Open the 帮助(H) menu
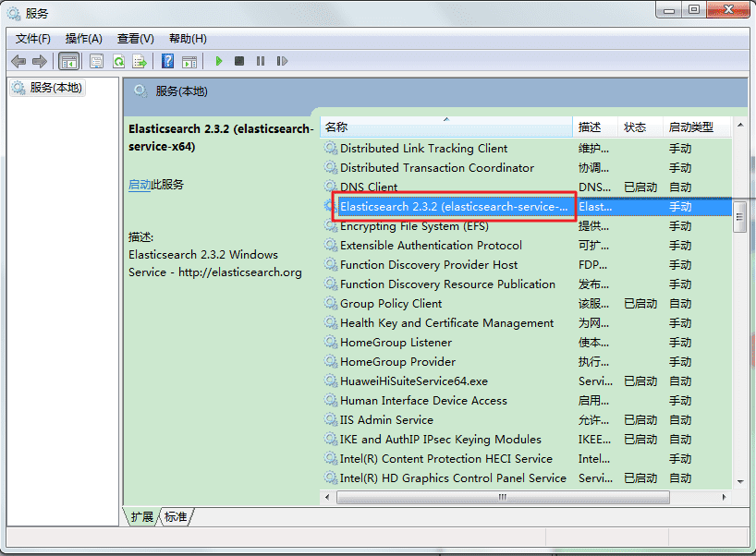 coord(188,39)
